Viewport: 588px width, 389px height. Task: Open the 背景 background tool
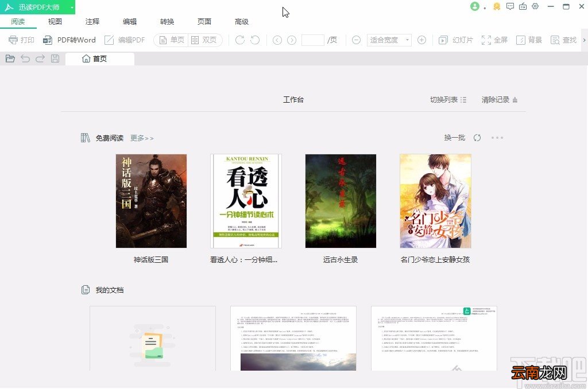529,40
